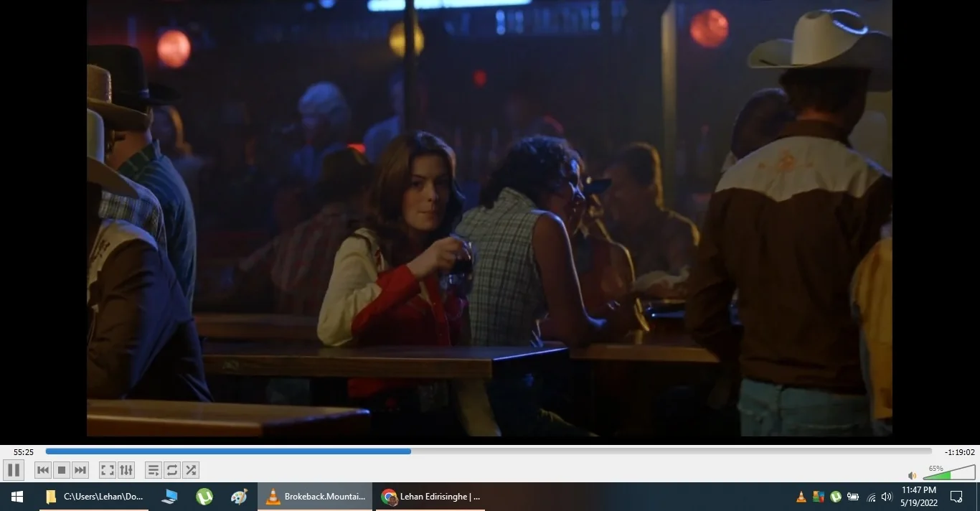Open the clock showing 11:47 PM
The image size is (980, 511).
coord(919,497)
